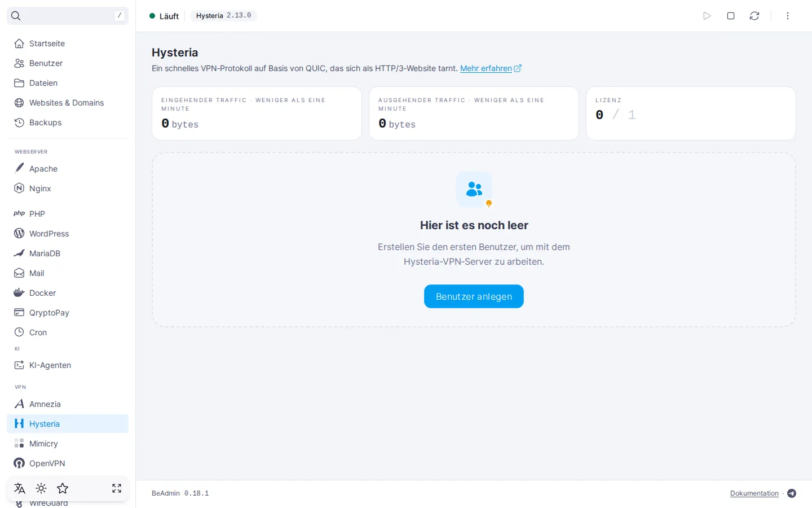
Task: Open WordPress in sidebar
Action: pos(68,234)
